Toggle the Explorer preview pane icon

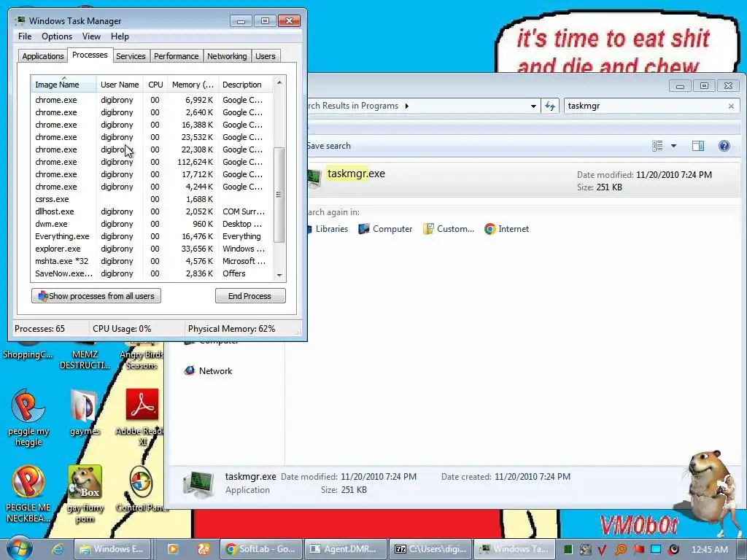pyautogui.click(x=698, y=146)
